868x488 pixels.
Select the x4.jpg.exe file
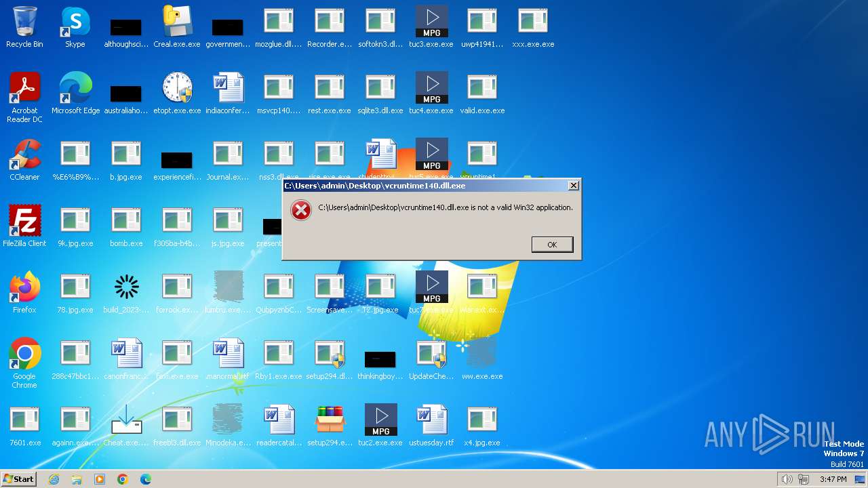click(x=482, y=426)
